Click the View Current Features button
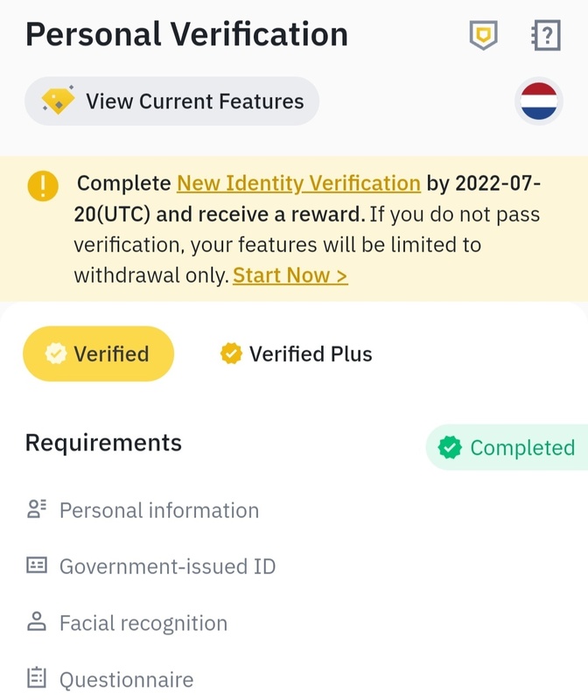The image size is (588, 700). coord(171,101)
